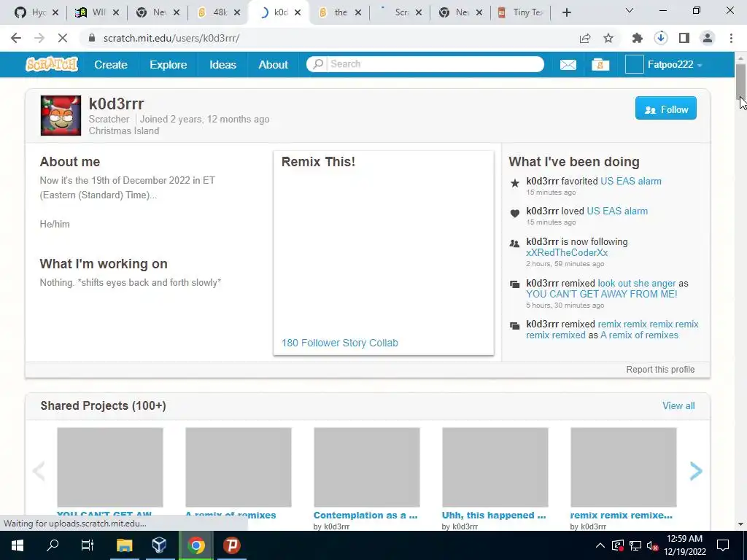Click the share page icon in the address bar

click(x=585, y=38)
